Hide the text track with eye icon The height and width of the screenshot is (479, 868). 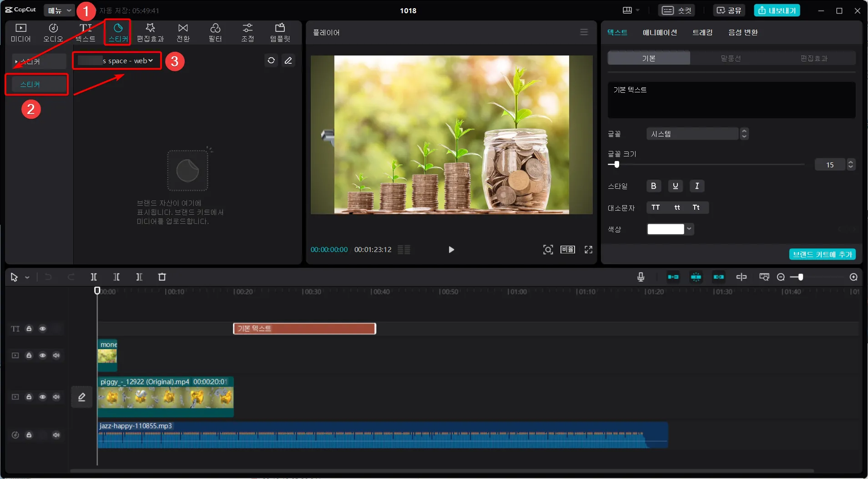tap(42, 328)
